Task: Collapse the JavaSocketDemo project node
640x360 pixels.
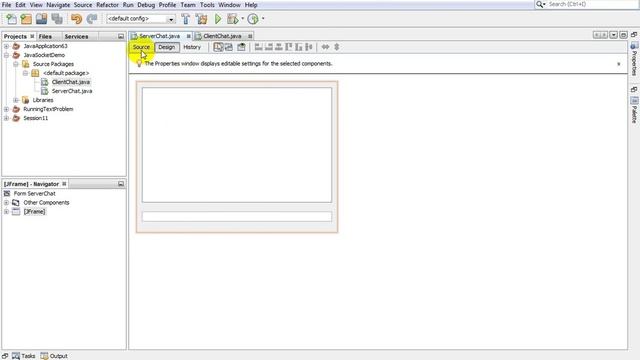Action: (6, 55)
